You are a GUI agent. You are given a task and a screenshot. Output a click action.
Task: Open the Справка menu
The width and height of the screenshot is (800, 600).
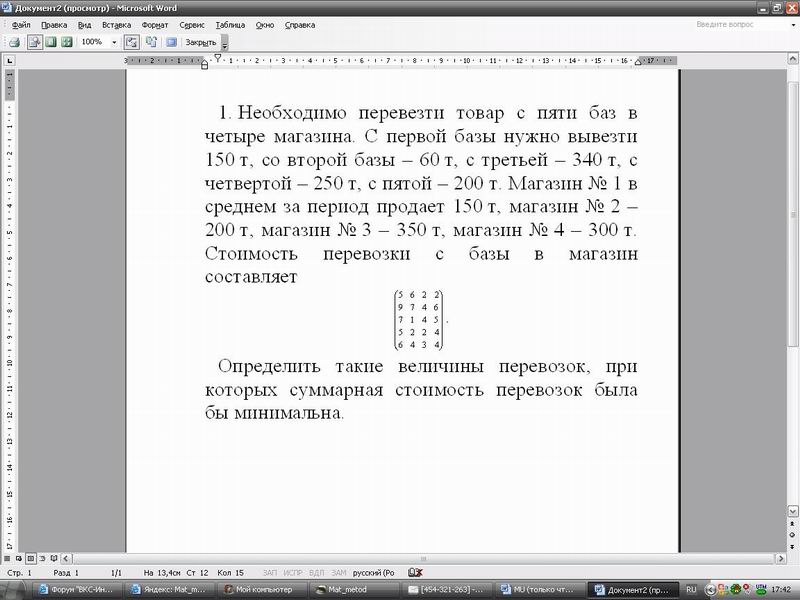299,25
